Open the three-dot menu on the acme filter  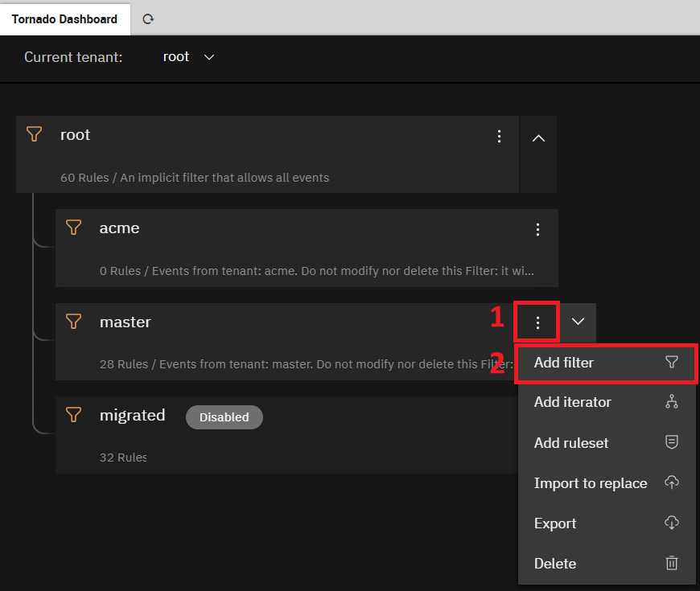(537, 230)
